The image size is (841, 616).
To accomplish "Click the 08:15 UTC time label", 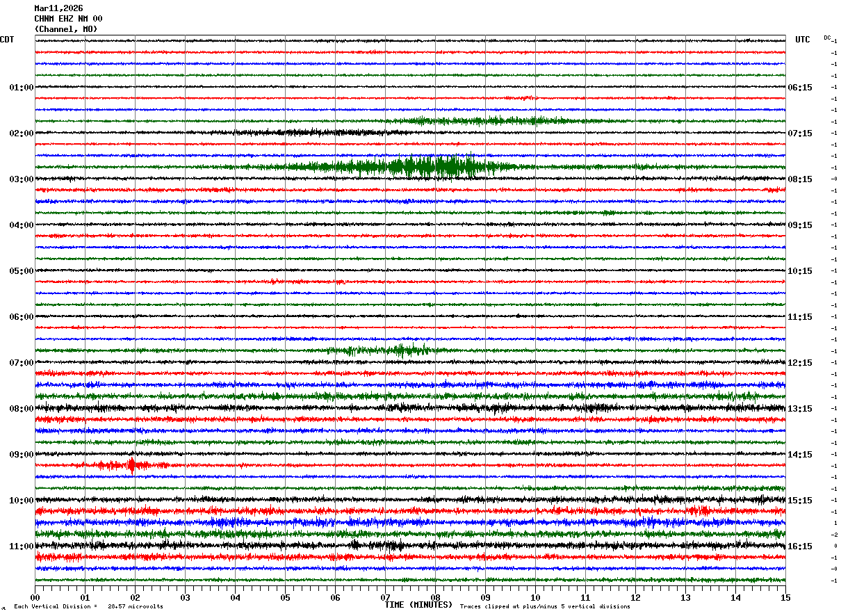I will pyautogui.click(x=800, y=179).
